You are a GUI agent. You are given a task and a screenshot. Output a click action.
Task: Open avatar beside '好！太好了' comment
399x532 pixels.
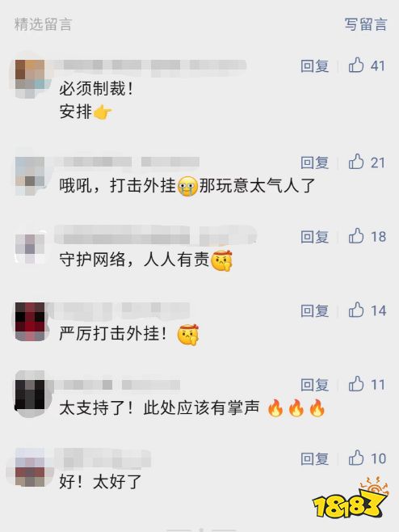click(x=30, y=467)
